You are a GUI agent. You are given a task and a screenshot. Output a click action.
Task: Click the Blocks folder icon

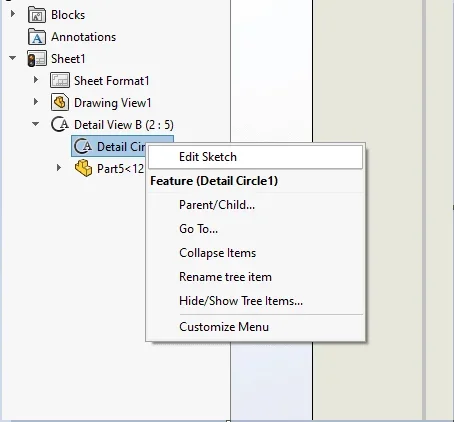tap(37, 15)
